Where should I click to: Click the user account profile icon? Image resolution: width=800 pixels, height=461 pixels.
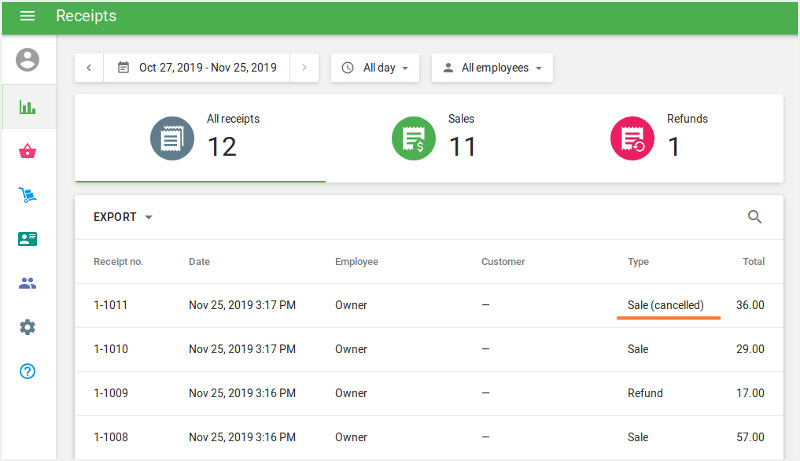coord(28,60)
